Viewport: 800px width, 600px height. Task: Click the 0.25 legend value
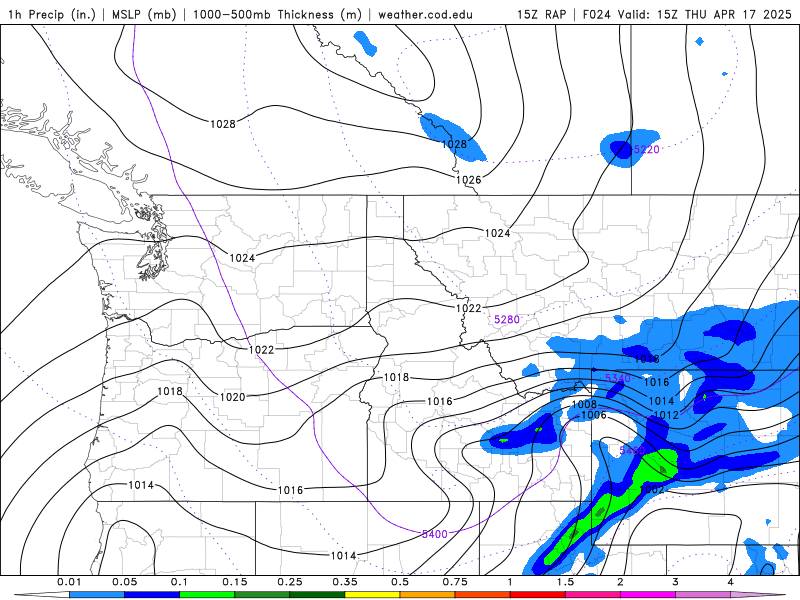(x=290, y=582)
